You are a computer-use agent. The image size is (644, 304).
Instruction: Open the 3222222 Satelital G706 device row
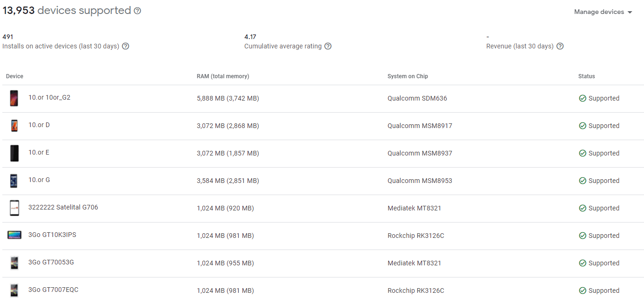(63, 207)
